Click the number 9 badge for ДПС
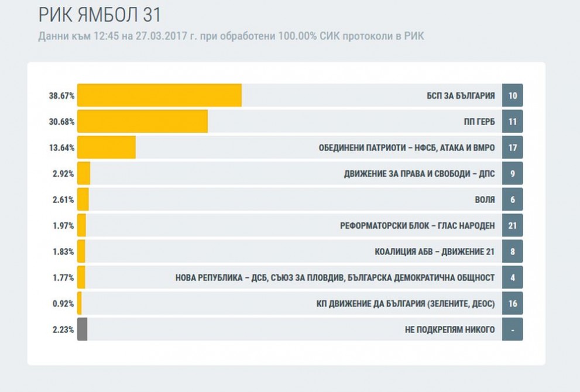The width and height of the screenshot is (580, 392). click(512, 173)
